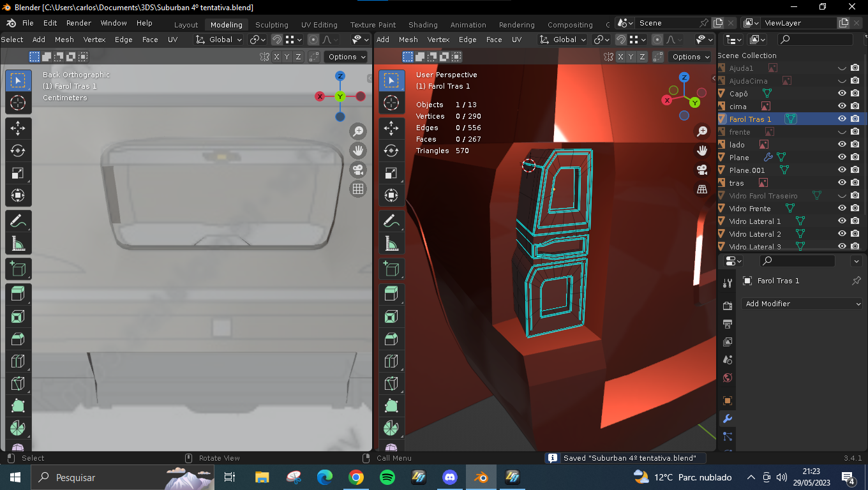Switch to the UV Editing workspace tab
Viewport: 868px width, 490px height.
319,25
